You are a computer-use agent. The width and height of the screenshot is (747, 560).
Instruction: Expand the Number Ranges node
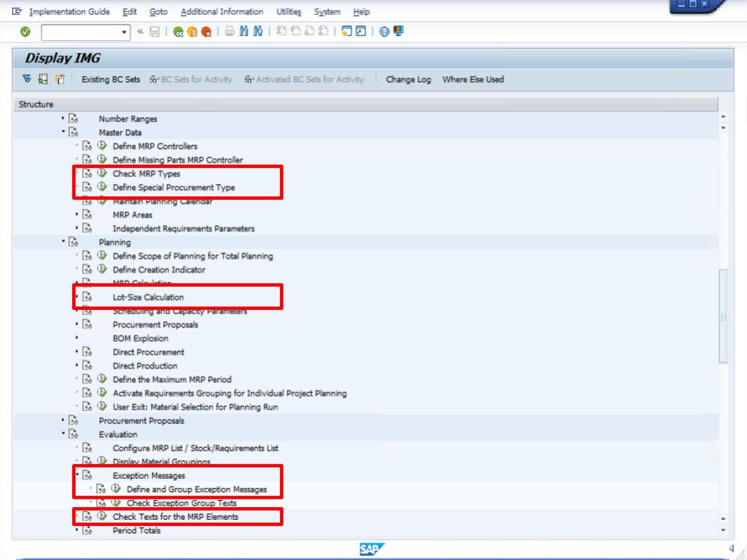point(63,118)
